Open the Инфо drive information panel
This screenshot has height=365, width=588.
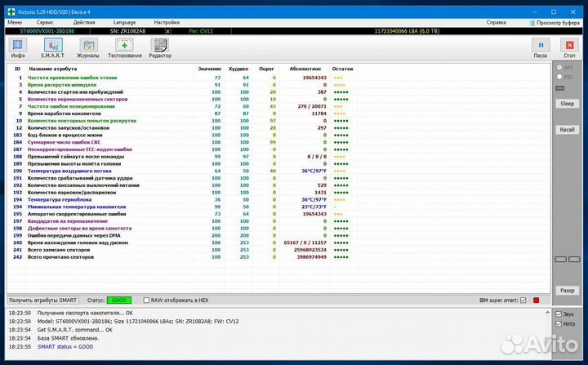click(18, 46)
